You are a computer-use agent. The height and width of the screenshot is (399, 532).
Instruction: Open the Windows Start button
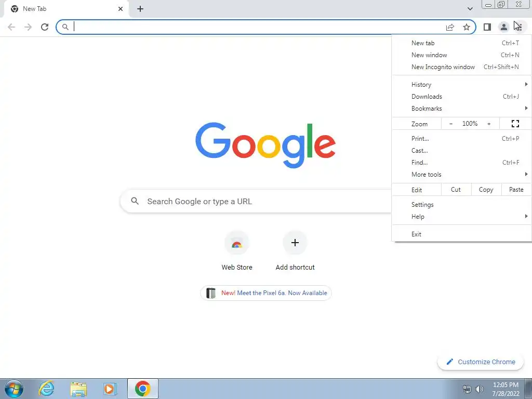pos(14,389)
